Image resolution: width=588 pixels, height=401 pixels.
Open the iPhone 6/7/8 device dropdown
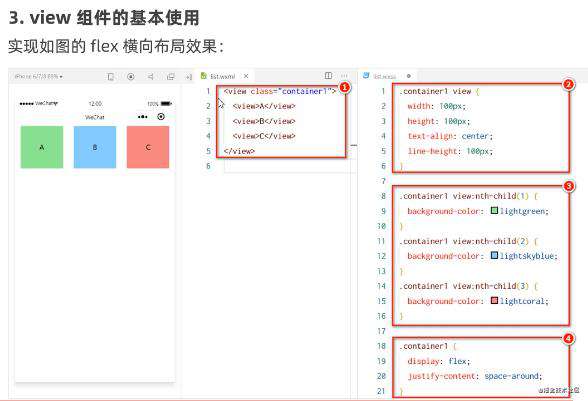pyautogui.click(x=38, y=77)
